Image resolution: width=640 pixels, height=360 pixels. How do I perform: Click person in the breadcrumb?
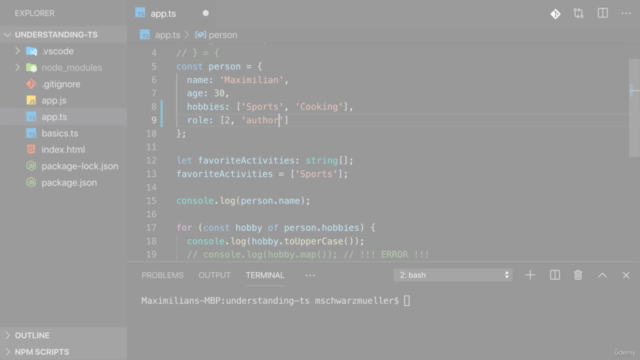223,35
